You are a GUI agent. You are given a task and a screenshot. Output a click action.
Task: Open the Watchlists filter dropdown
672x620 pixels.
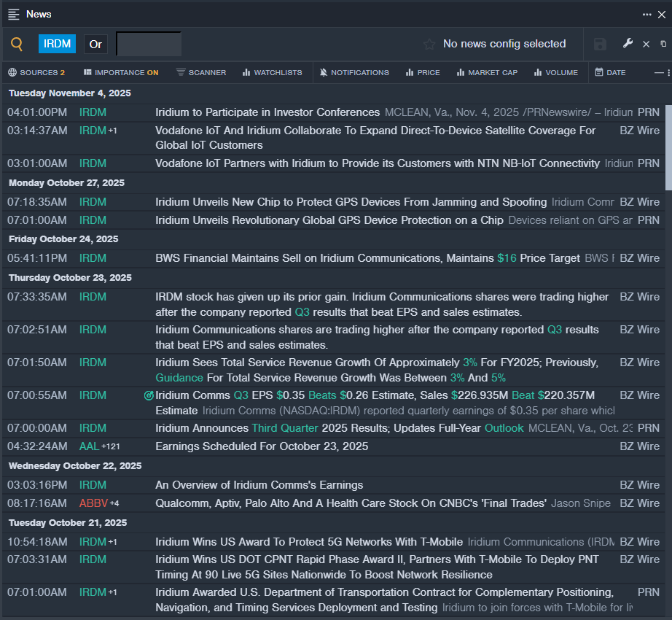point(272,72)
